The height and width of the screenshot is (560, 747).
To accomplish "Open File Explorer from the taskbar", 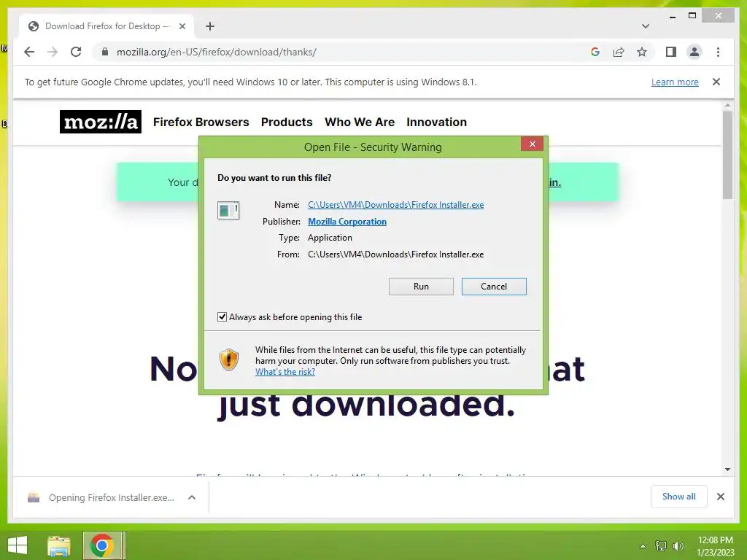I will coord(58,545).
